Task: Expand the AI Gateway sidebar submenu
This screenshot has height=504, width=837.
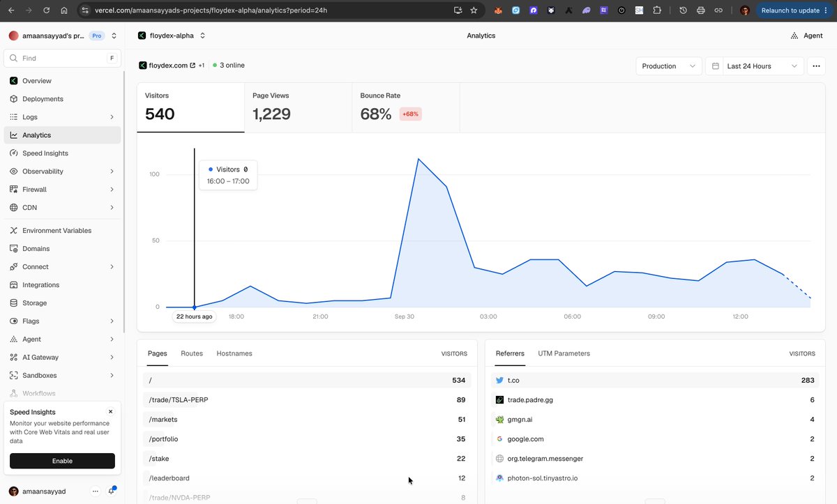Action: click(112, 358)
